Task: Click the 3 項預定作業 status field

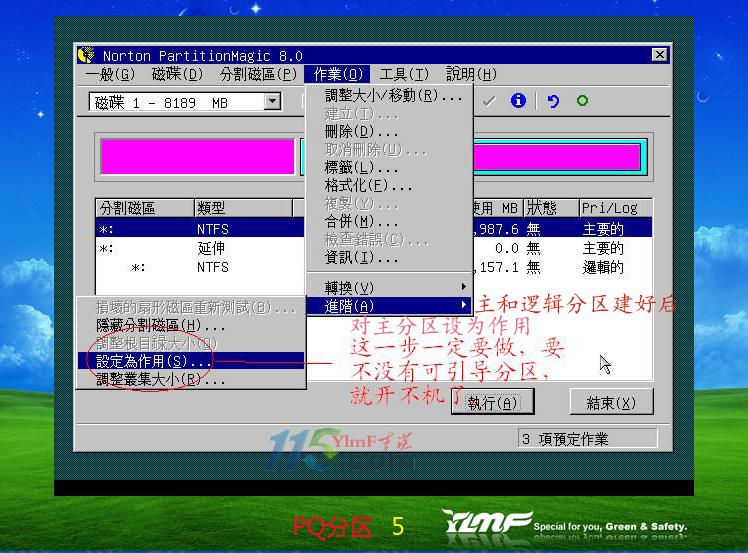Action: [588, 438]
